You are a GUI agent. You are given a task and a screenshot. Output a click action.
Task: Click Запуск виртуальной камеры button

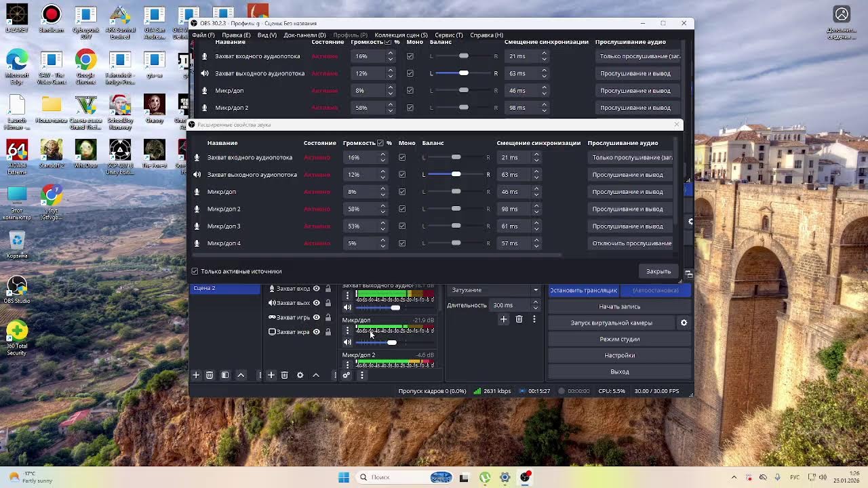tap(612, 323)
